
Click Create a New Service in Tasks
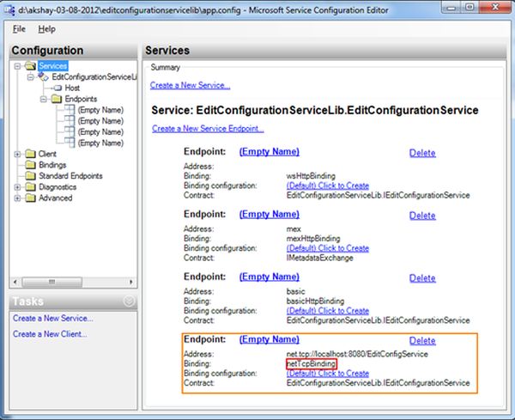53,318
